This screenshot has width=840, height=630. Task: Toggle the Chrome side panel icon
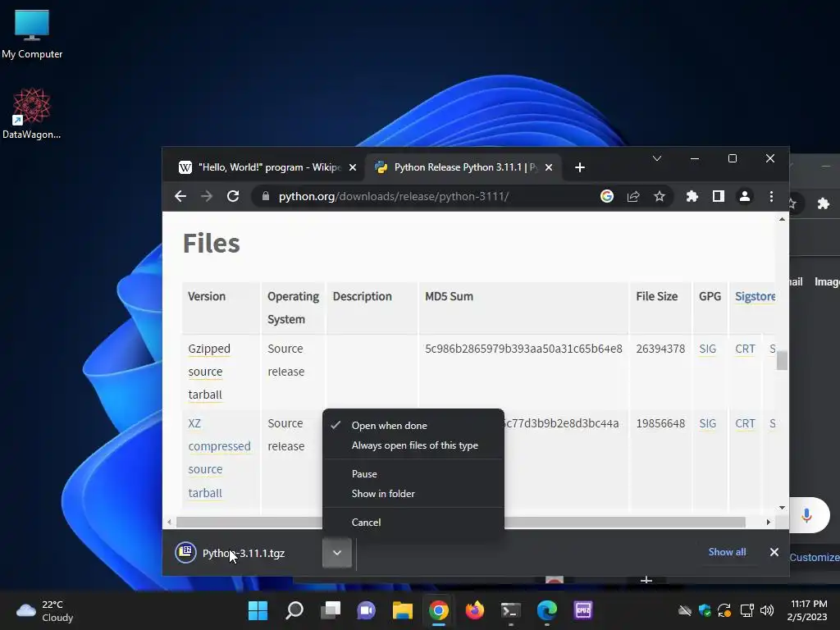click(x=719, y=197)
